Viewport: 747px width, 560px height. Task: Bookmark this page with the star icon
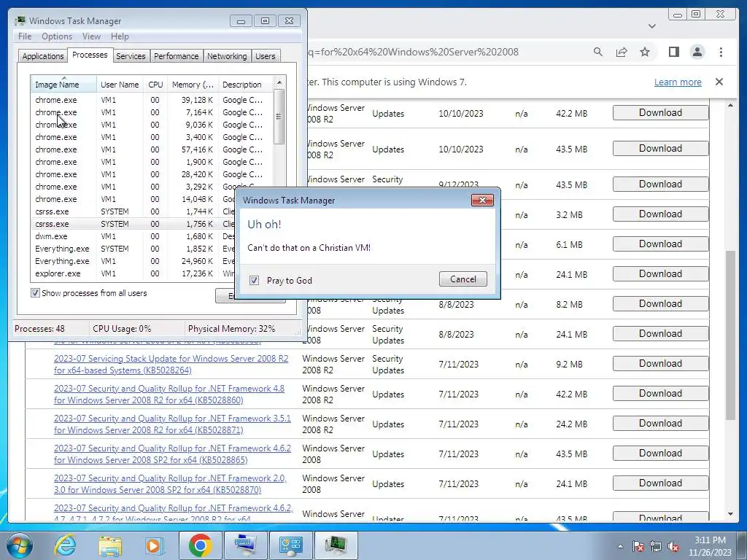[645, 52]
